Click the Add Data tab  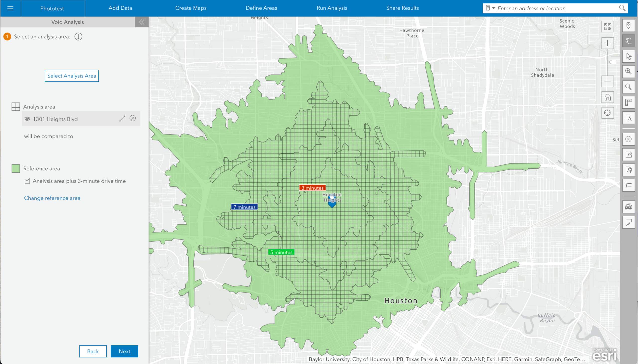coord(121,8)
